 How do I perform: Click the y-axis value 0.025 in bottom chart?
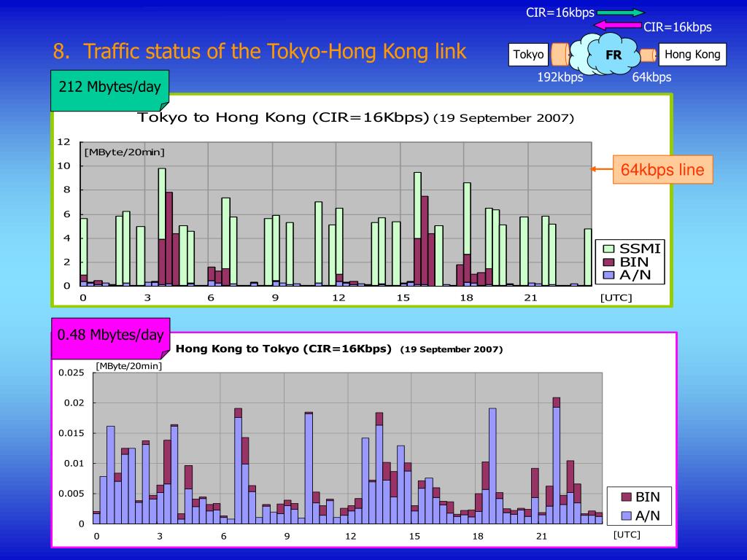(x=71, y=373)
